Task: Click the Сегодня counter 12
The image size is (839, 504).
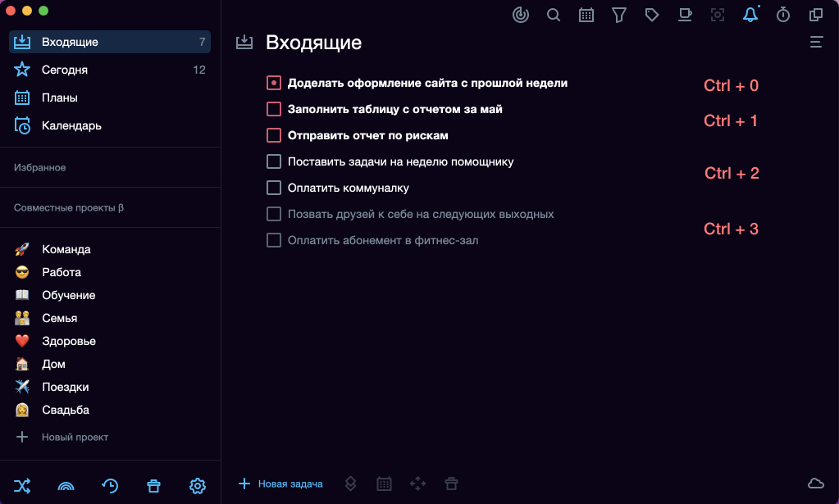Action: click(x=199, y=70)
